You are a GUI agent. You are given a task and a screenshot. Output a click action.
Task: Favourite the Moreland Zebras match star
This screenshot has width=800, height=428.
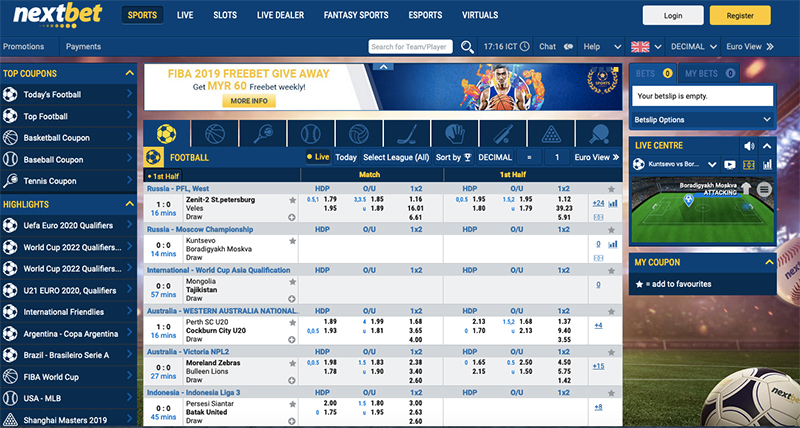292,363
